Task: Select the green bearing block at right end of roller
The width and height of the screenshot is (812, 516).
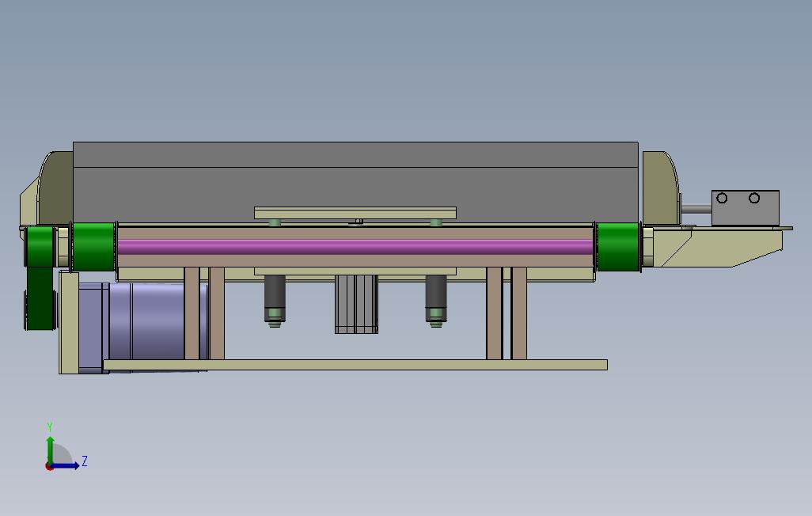Action: [619, 247]
